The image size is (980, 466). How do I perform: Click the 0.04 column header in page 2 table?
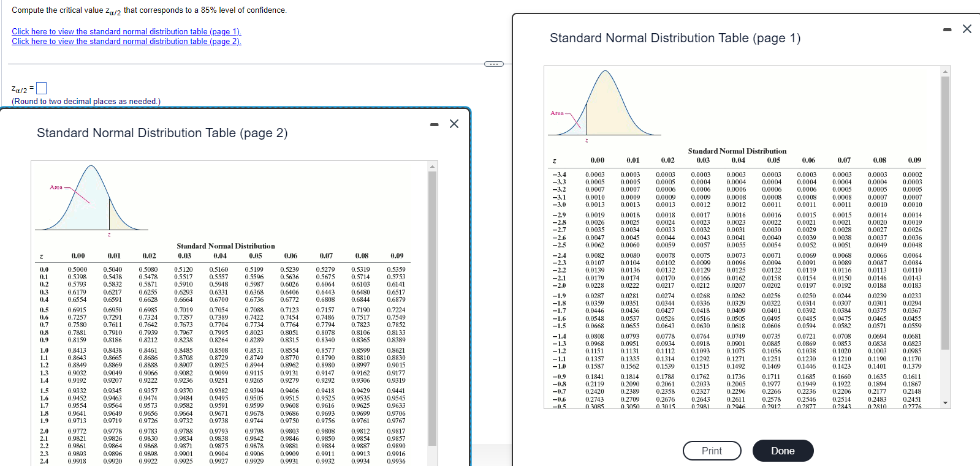point(220,256)
